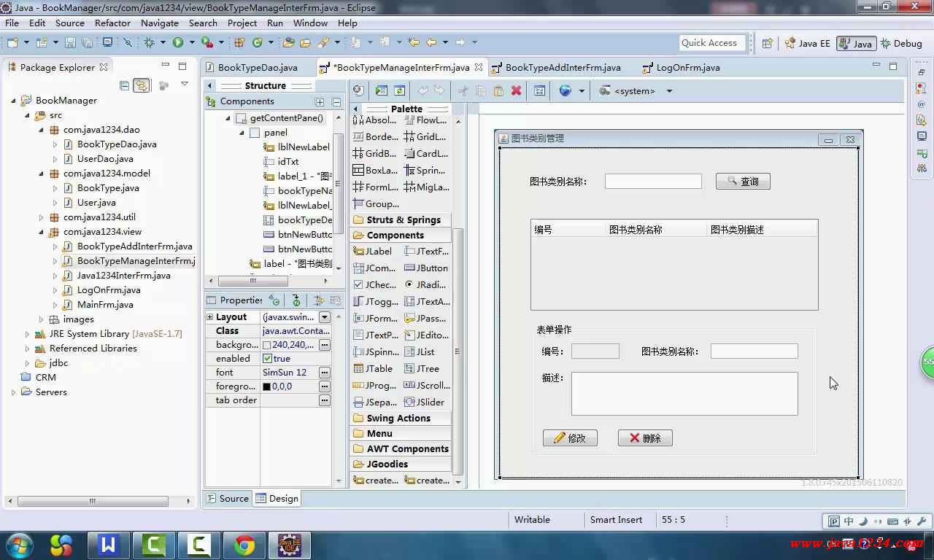Open the tab order property editor button
The height and width of the screenshot is (560, 934).
[325, 400]
